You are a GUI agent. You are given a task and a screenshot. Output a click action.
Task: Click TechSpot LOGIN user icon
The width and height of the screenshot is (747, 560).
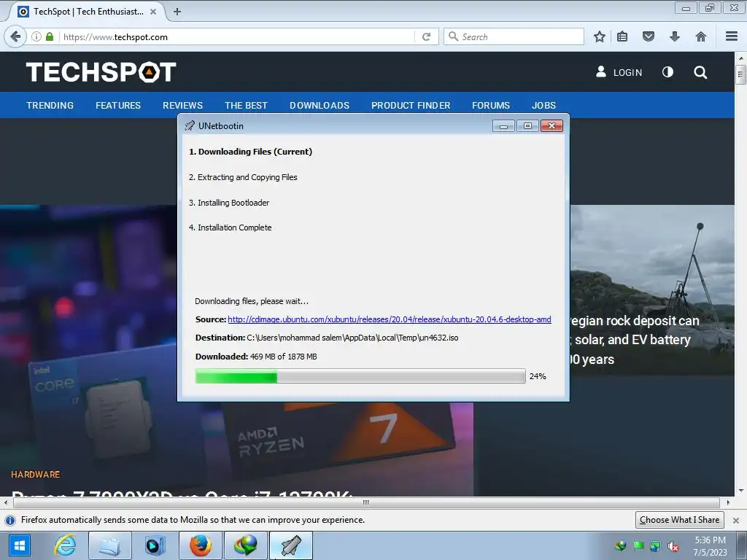[601, 72]
